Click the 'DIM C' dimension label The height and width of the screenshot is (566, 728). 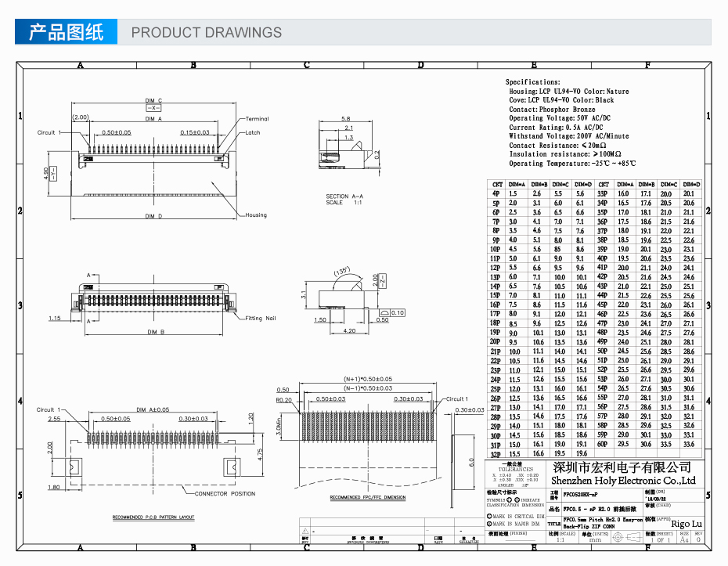click(153, 100)
